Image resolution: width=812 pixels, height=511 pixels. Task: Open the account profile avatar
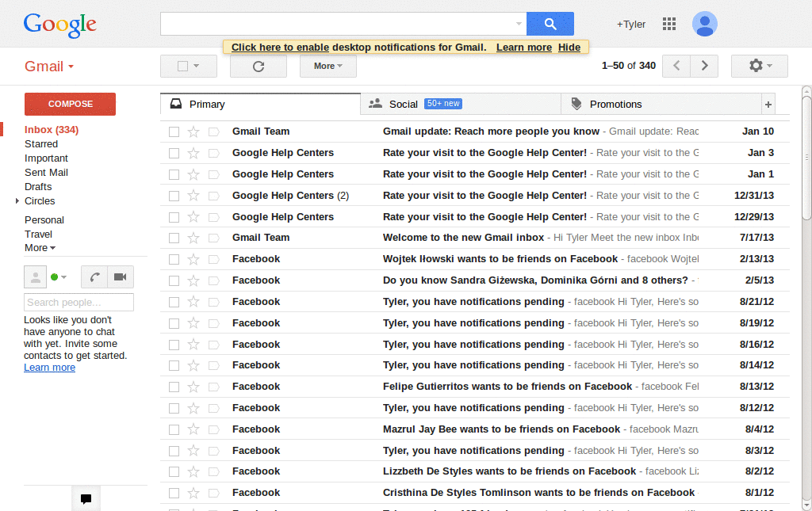705,24
